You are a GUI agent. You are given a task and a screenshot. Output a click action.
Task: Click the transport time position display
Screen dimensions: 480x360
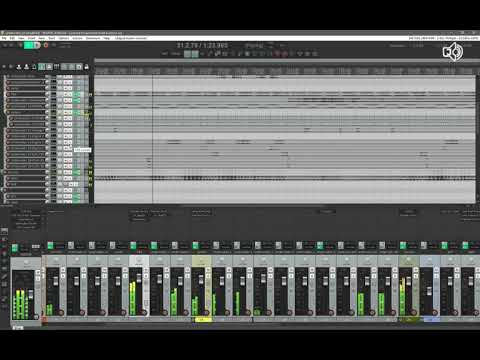202,45
